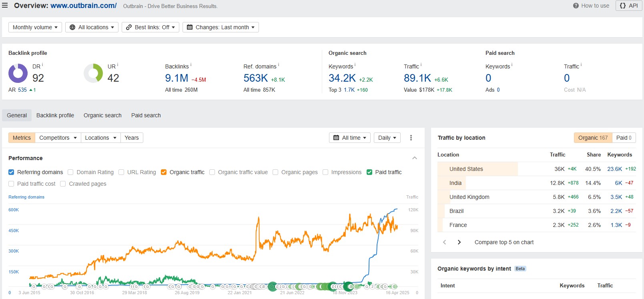Switch to the Paid 0 toggle

coord(624,138)
